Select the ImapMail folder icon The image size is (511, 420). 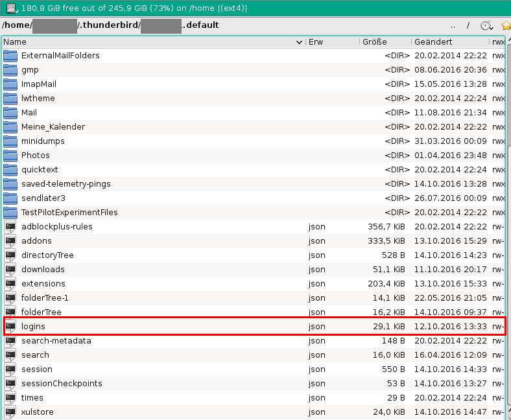(x=10, y=84)
